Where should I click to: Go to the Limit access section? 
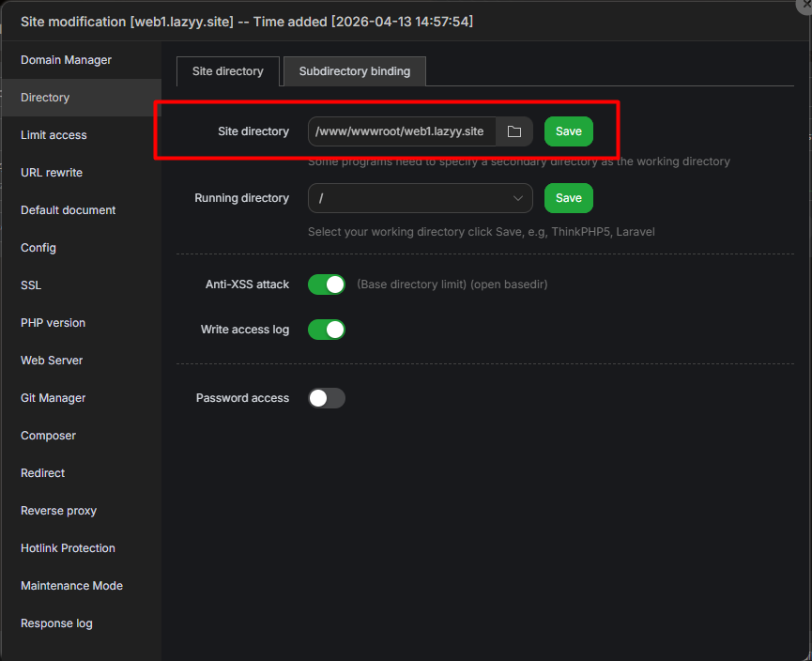pyautogui.click(x=54, y=135)
